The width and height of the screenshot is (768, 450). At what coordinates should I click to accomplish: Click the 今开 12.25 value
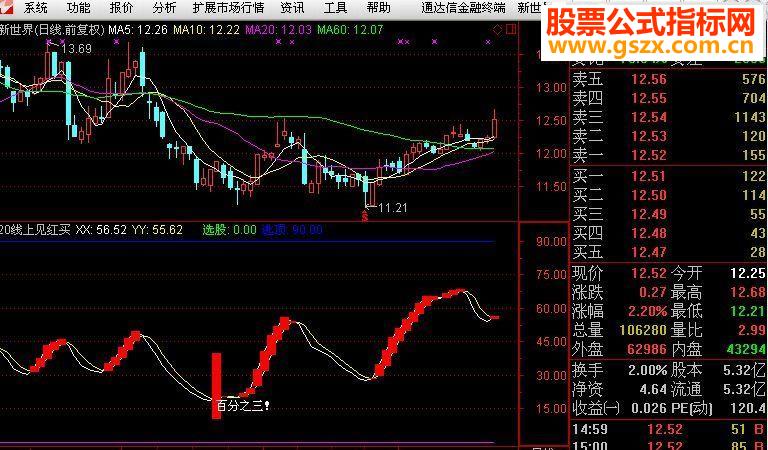pyautogui.click(x=747, y=273)
